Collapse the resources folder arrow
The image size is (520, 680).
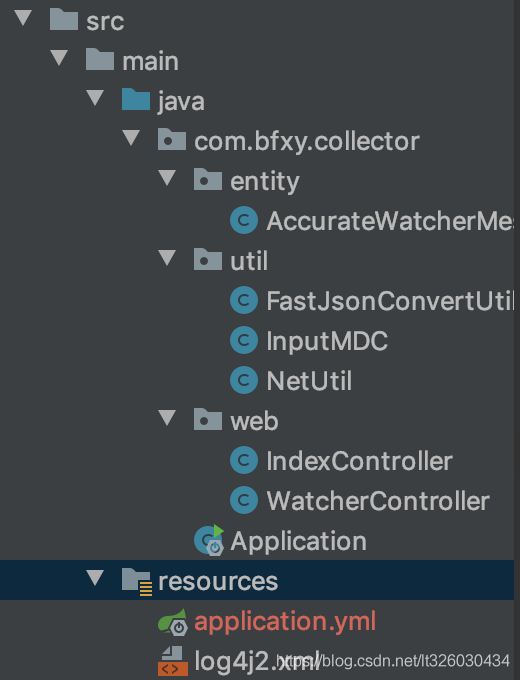pos(95,578)
